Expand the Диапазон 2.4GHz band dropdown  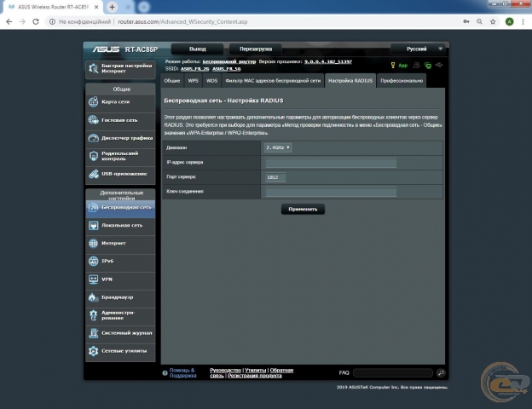tap(278, 147)
